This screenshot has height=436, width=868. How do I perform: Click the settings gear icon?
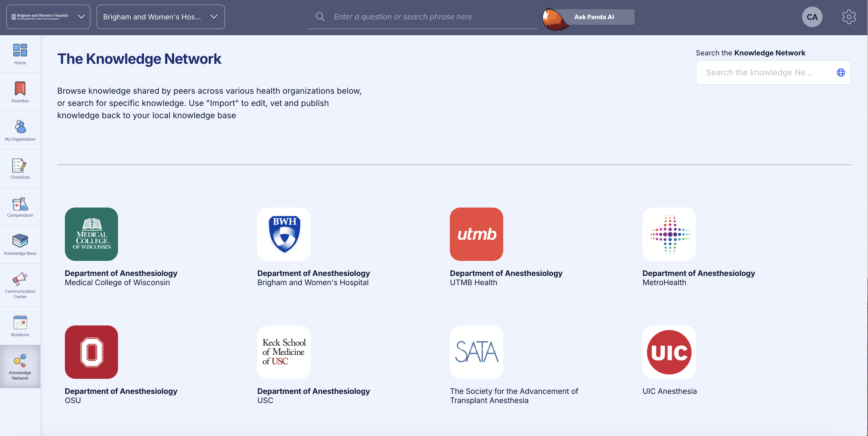[x=849, y=17]
